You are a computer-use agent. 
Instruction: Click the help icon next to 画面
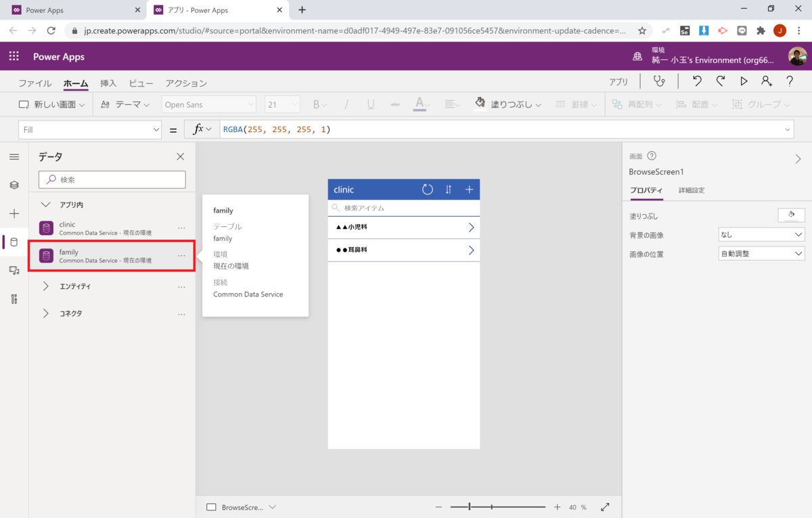click(652, 156)
